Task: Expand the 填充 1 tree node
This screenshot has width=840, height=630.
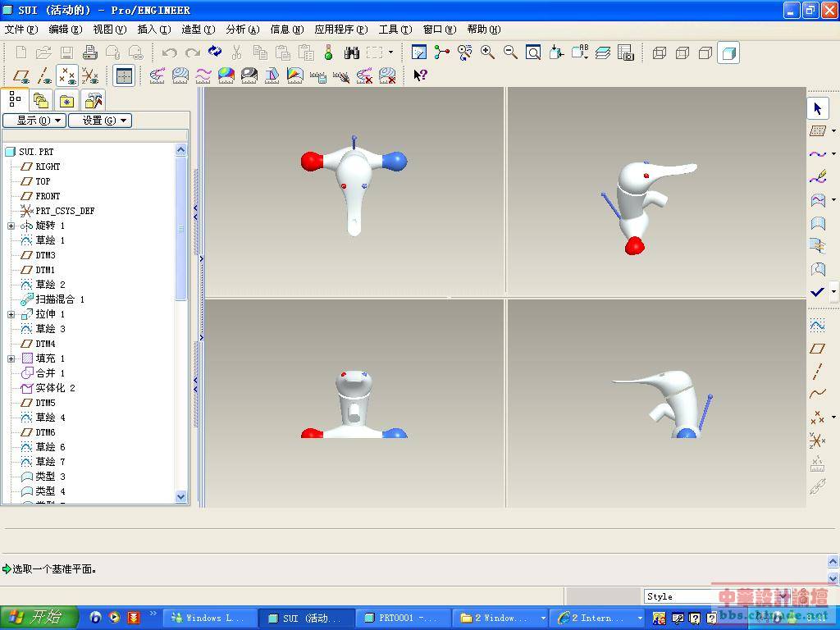Action: coord(11,358)
